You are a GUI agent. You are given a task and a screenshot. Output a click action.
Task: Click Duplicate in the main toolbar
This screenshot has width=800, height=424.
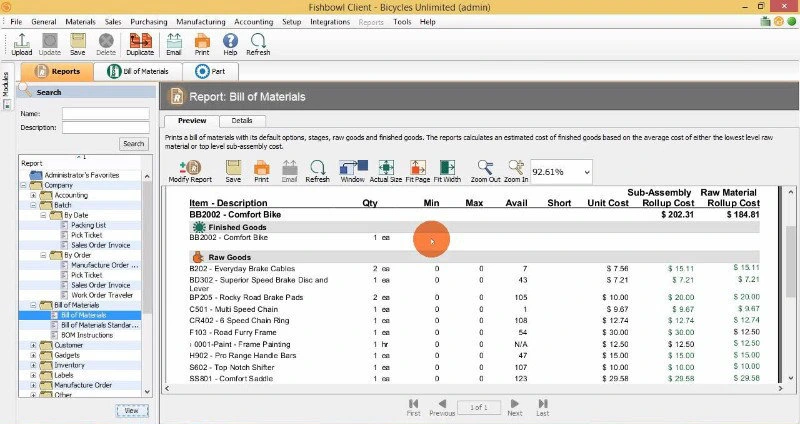(x=139, y=42)
